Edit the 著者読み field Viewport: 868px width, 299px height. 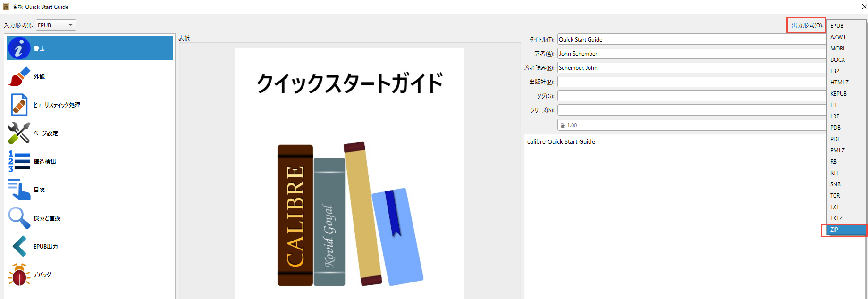(692, 68)
